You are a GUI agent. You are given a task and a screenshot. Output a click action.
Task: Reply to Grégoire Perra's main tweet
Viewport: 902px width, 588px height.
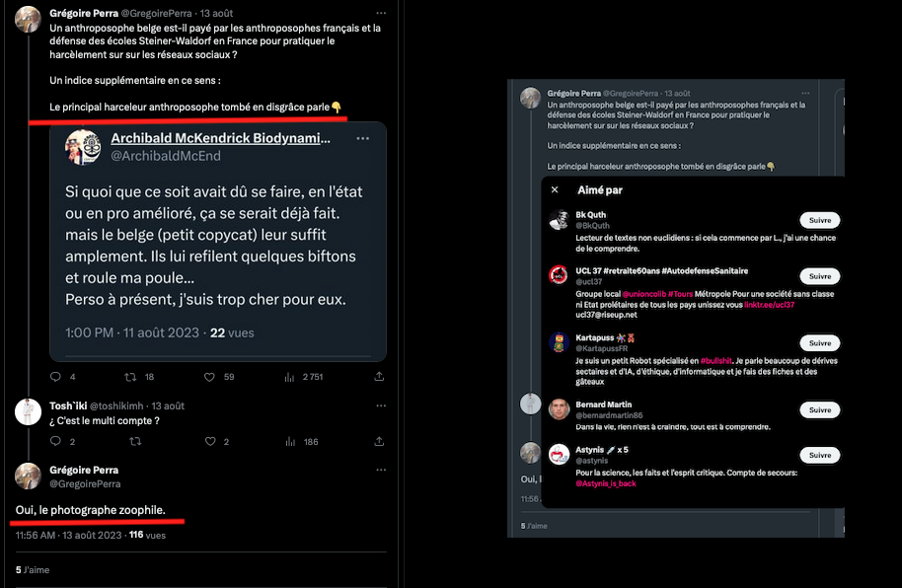(x=55, y=376)
